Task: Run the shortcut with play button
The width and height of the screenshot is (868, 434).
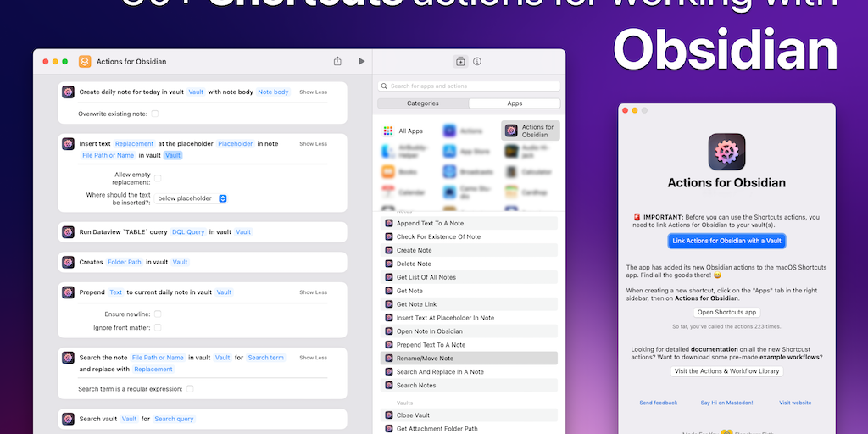Action: point(361,61)
